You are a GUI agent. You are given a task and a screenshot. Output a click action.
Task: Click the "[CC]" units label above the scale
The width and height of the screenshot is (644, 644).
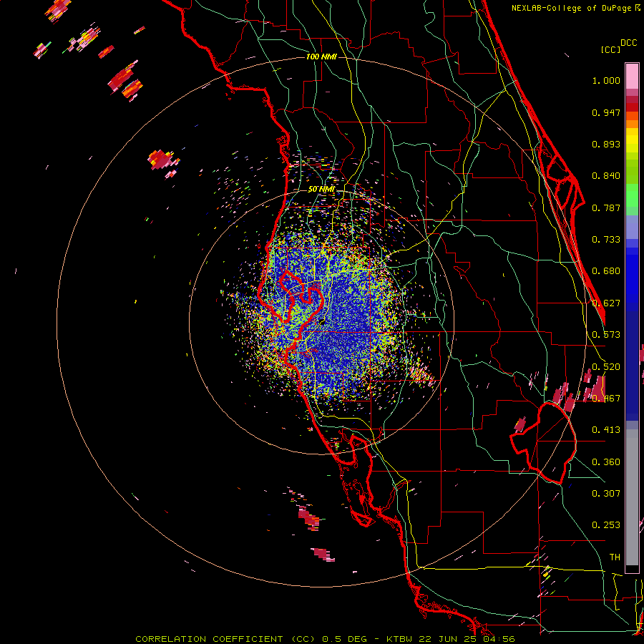tap(610, 49)
